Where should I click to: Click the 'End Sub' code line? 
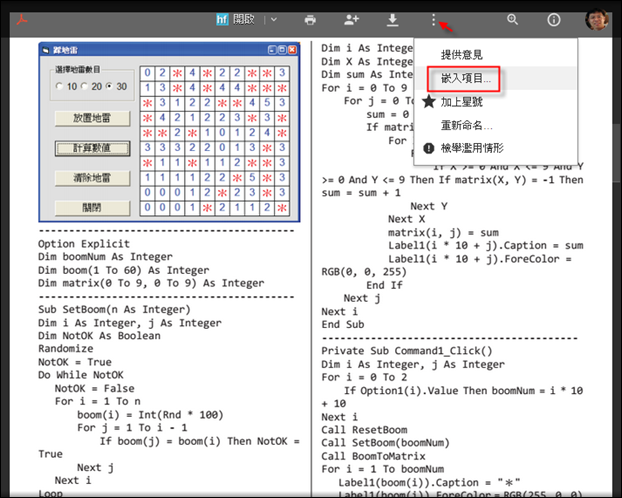[343, 324]
